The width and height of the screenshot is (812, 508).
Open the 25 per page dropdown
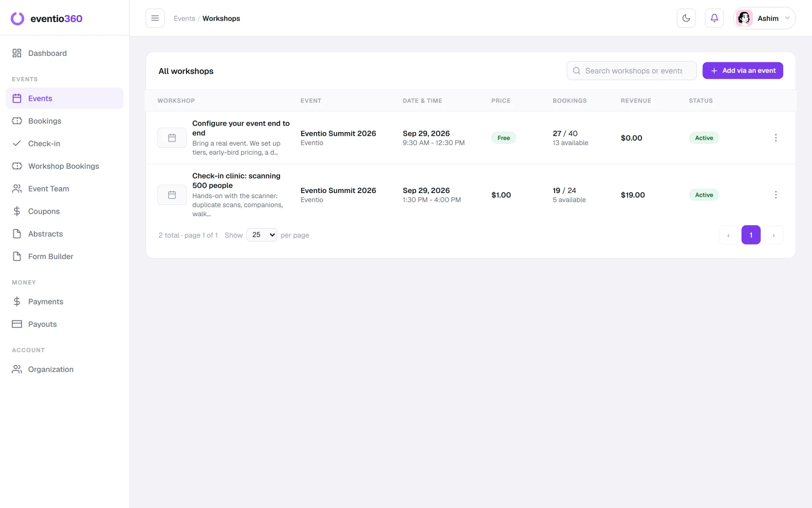[x=262, y=235]
